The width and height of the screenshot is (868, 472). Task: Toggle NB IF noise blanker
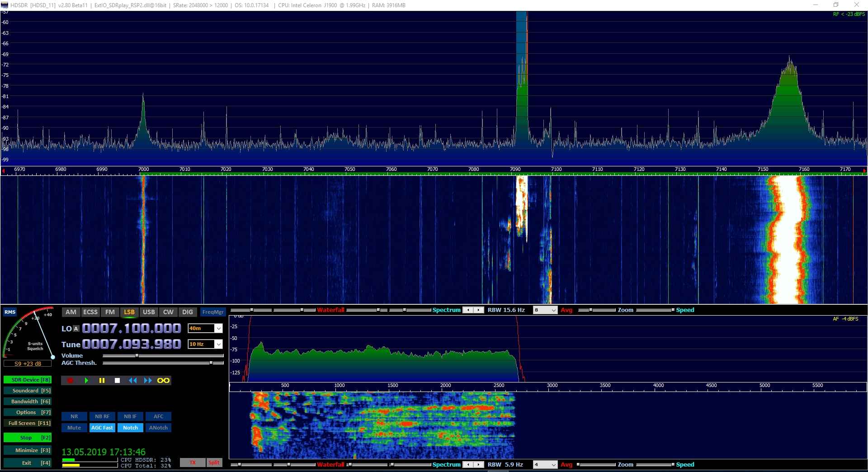click(130, 416)
